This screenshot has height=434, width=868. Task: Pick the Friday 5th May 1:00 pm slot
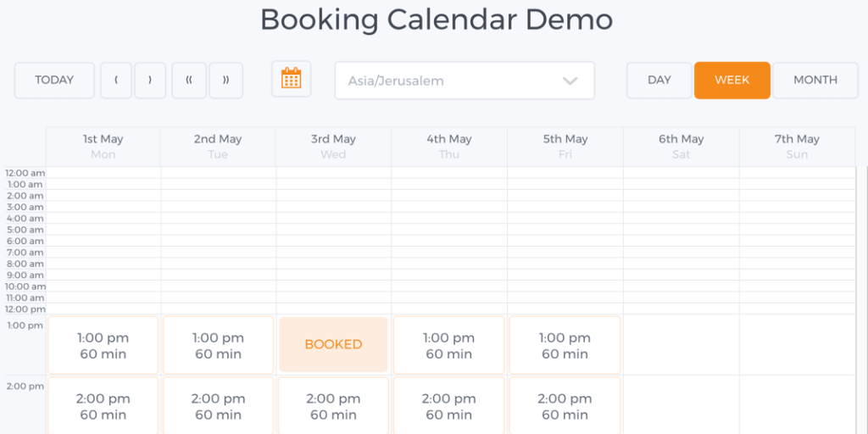pos(565,345)
